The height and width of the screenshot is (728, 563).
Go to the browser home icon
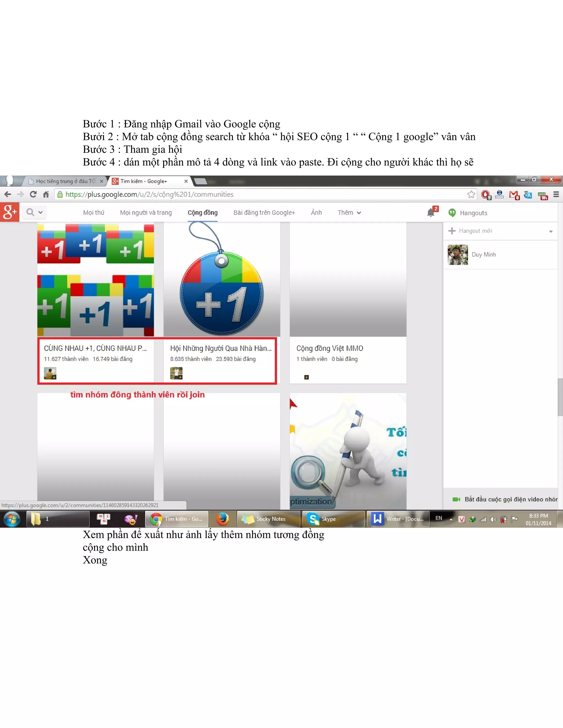[46, 194]
